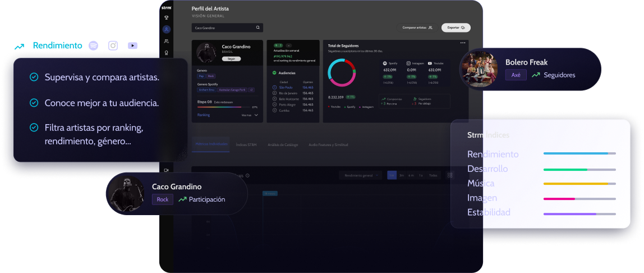Toggle the Supervisa y compara artistas checkmark
The width and height of the screenshot is (644, 273).
coord(34,77)
